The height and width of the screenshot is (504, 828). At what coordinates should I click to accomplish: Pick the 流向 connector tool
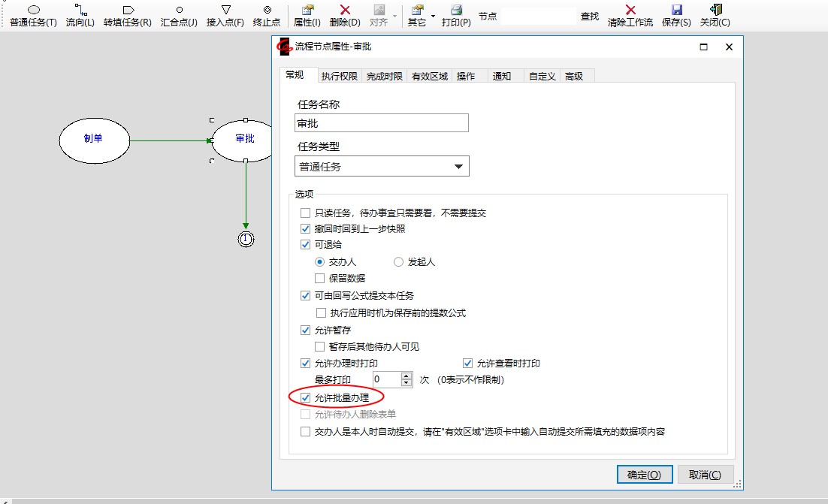pos(80,10)
